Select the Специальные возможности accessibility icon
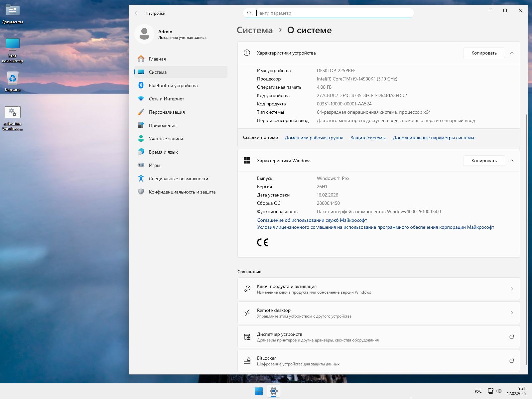Image resolution: width=532 pixels, height=399 pixels. [141, 179]
